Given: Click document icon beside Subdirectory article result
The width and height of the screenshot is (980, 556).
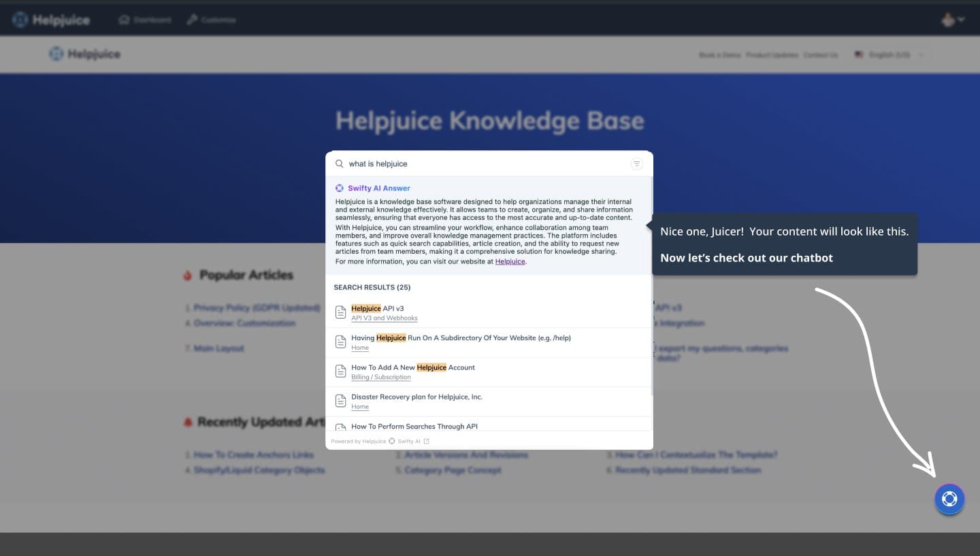Looking at the screenshot, I should point(341,342).
